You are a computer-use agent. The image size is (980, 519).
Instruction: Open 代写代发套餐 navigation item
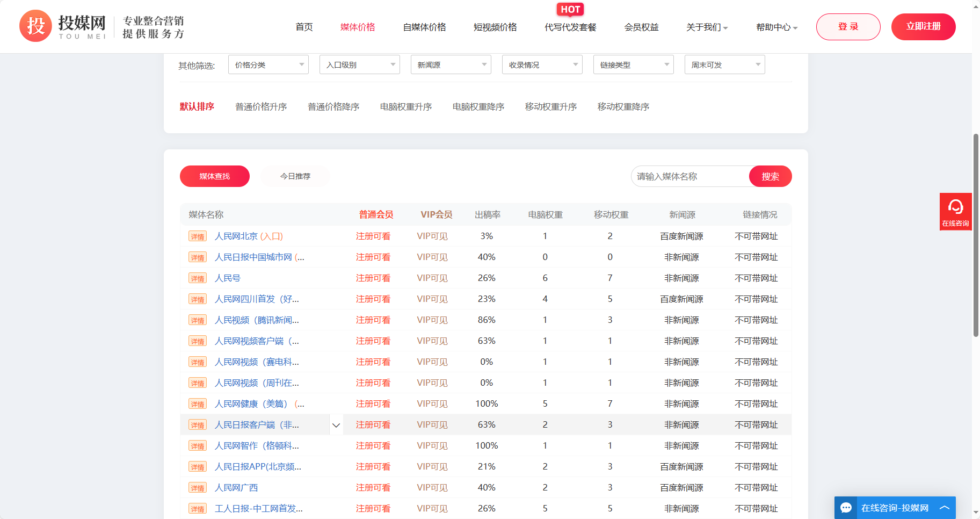coord(570,27)
